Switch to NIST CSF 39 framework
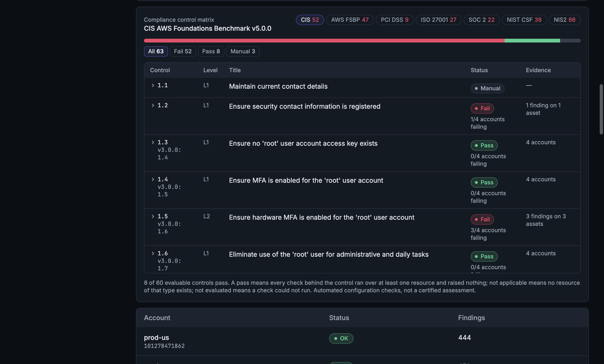 [x=524, y=20]
